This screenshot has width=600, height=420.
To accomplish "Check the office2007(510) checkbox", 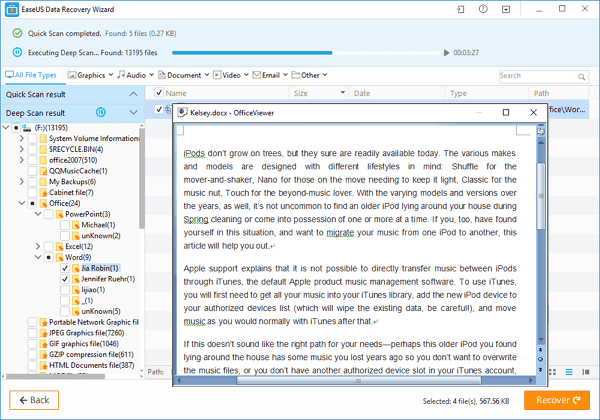I will [x=33, y=160].
